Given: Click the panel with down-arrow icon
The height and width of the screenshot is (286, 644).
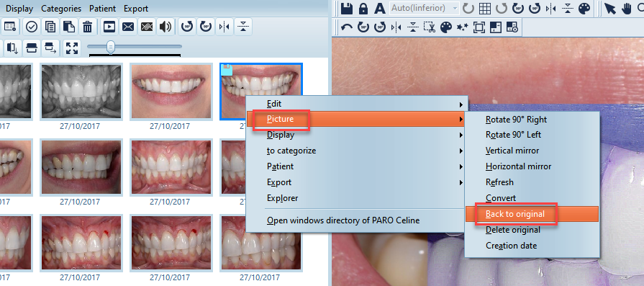Looking at the screenshot, I should 12,48.
